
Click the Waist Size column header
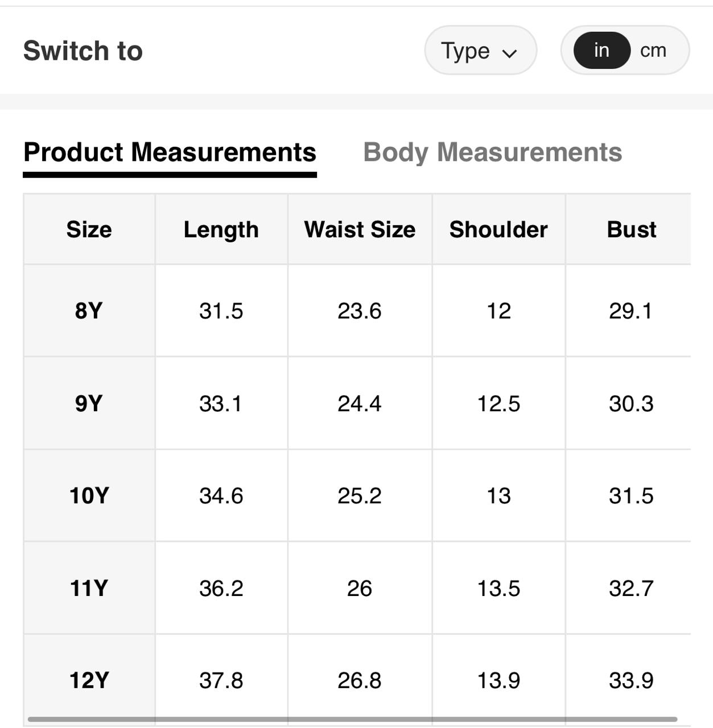point(360,230)
